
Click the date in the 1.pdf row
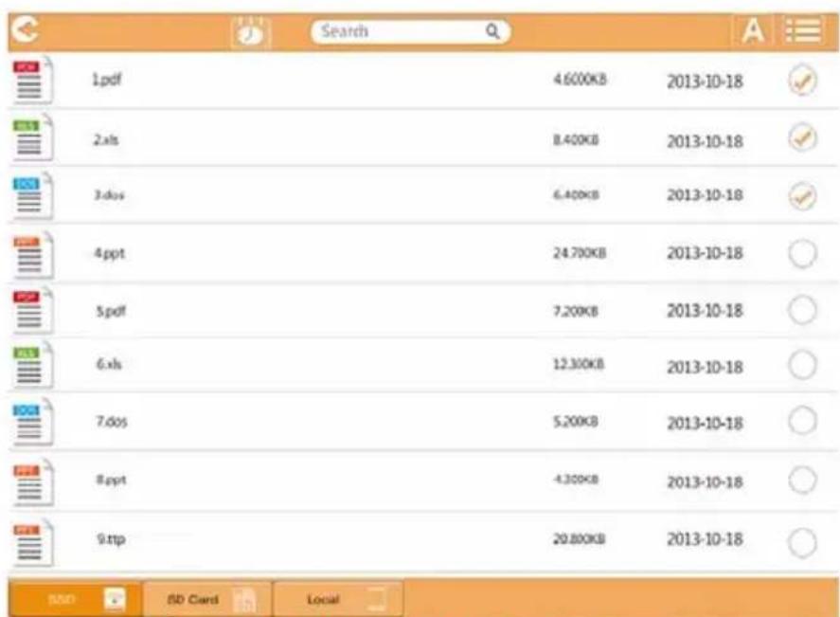tap(705, 82)
